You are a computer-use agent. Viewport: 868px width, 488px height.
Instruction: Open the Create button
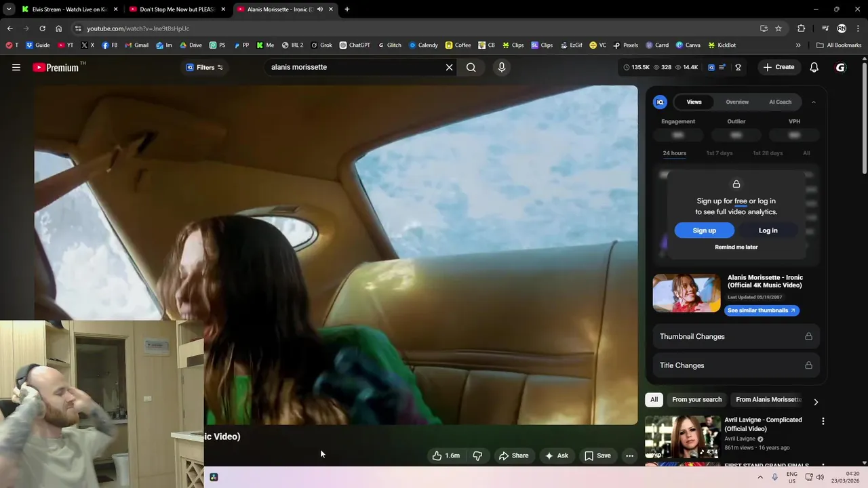pyautogui.click(x=778, y=67)
